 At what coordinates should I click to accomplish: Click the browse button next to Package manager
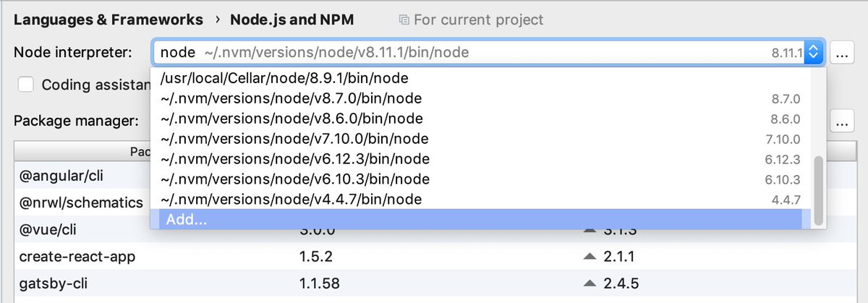coord(841,121)
